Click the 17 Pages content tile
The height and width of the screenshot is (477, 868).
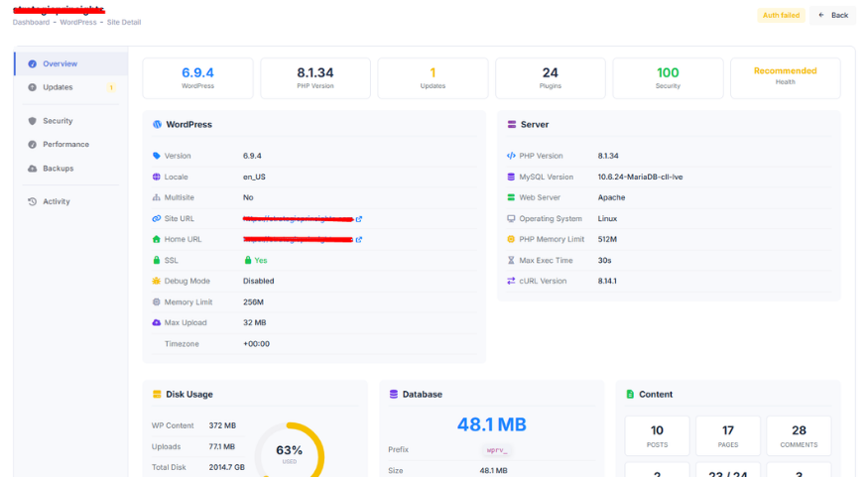728,436
